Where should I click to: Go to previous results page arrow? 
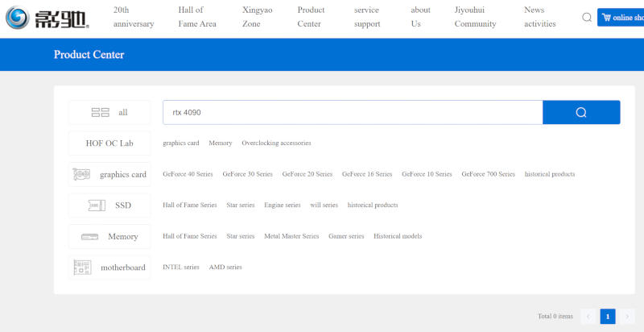[x=588, y=317]
